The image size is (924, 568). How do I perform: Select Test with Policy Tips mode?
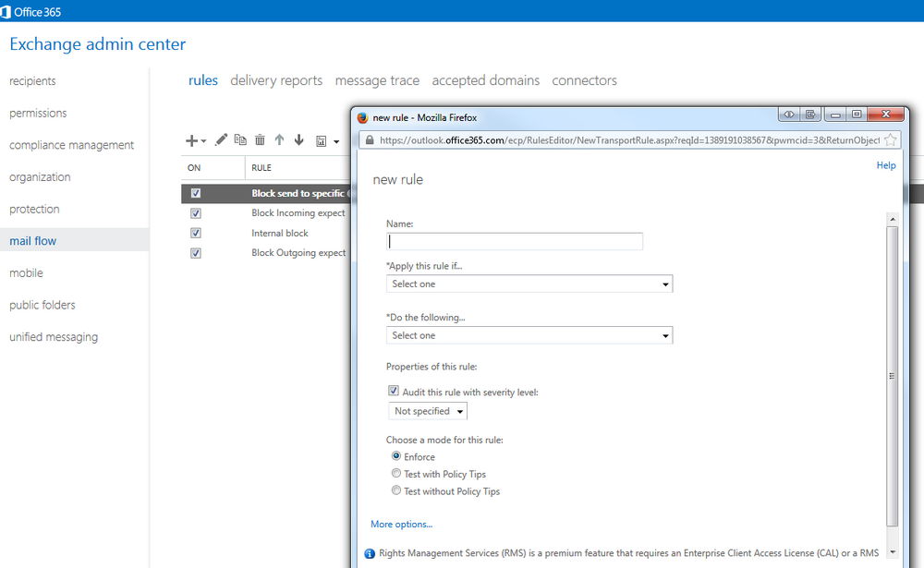396,473
